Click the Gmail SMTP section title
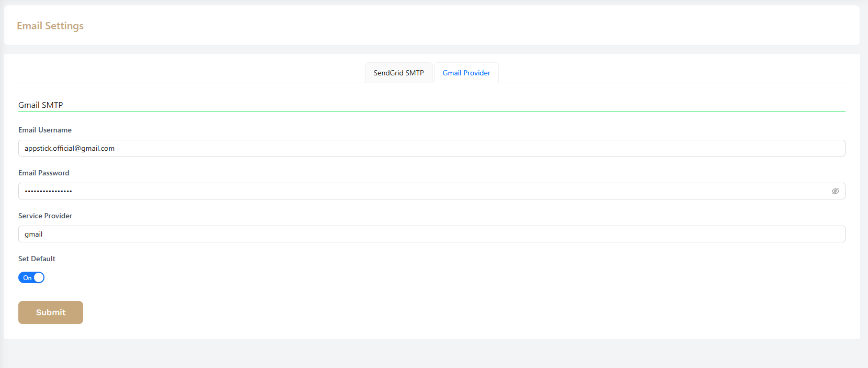868x368 pixels. (41, 105)
